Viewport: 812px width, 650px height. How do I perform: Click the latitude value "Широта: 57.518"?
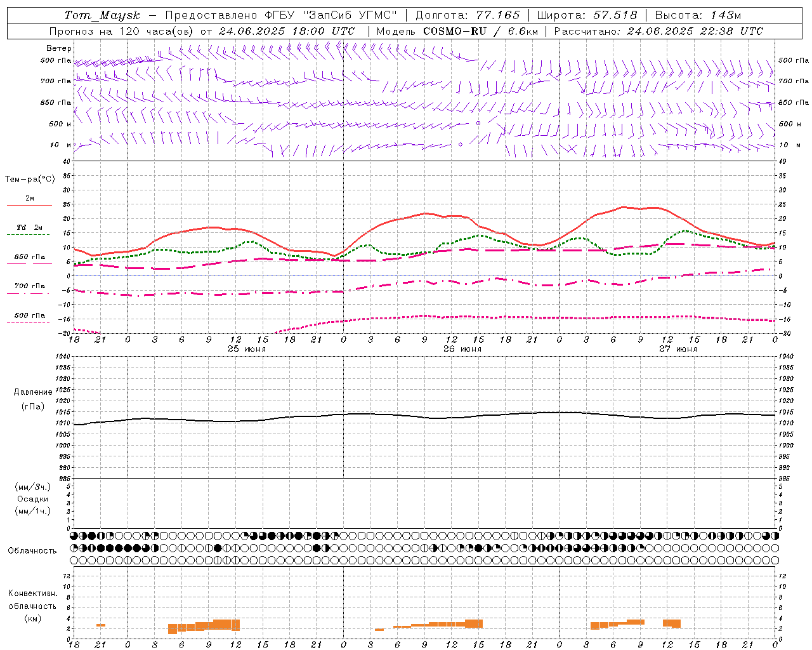(587, 15)
